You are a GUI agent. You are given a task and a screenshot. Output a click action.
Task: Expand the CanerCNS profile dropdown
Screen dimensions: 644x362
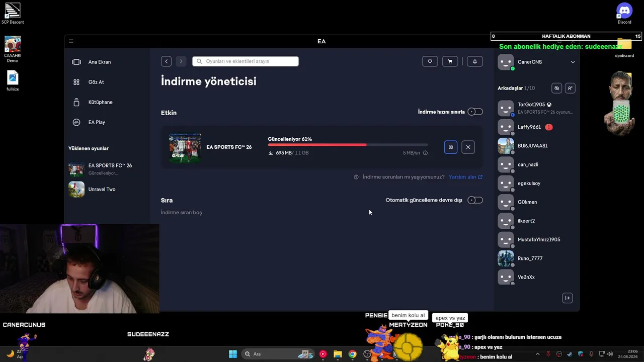click(573, 62)
